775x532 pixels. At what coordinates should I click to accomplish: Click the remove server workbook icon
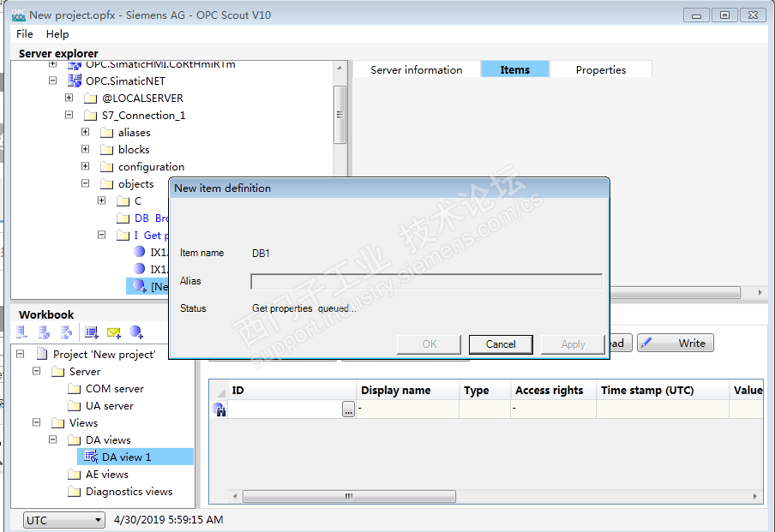[21, 332]
